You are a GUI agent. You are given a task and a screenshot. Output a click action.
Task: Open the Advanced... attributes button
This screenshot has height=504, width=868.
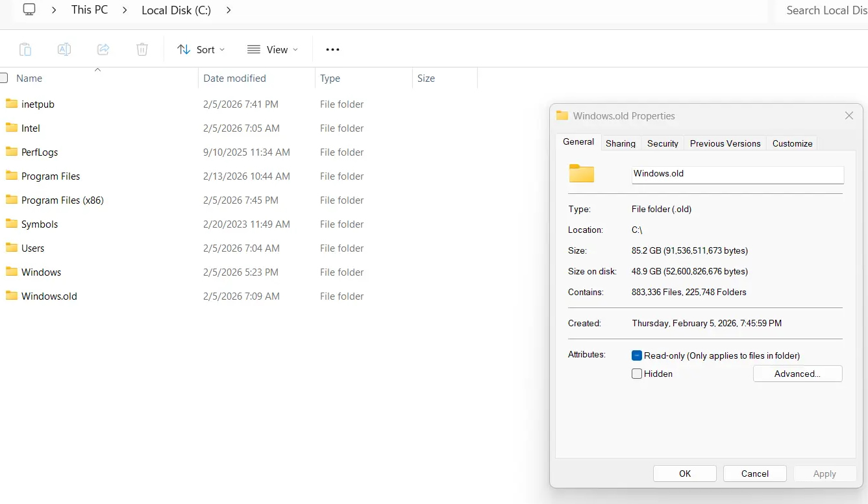[x=797, y=374]
